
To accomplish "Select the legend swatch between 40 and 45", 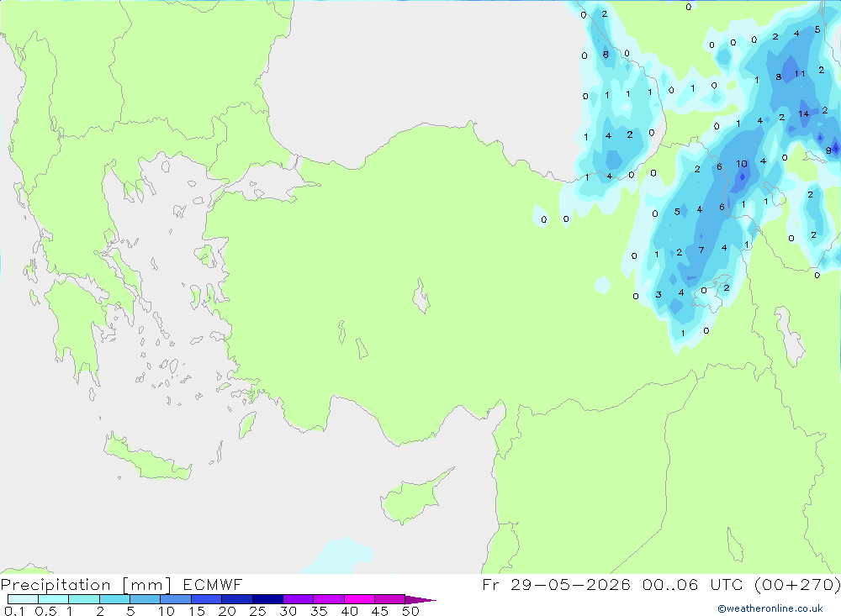I will [359, 599].
